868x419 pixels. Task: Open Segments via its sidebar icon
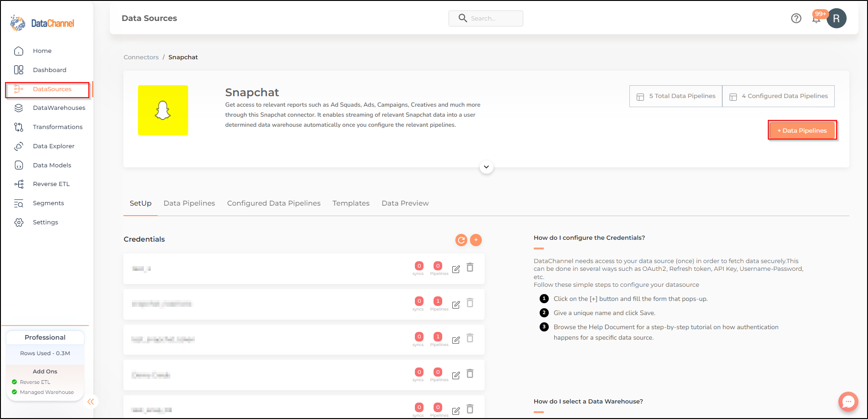click(x=19, y=203)
